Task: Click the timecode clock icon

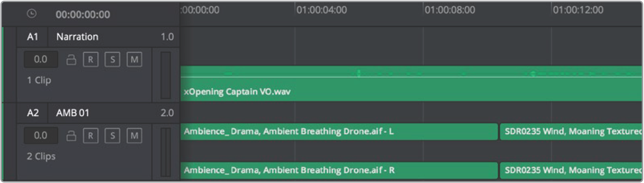Action: (x=32, y=14)
